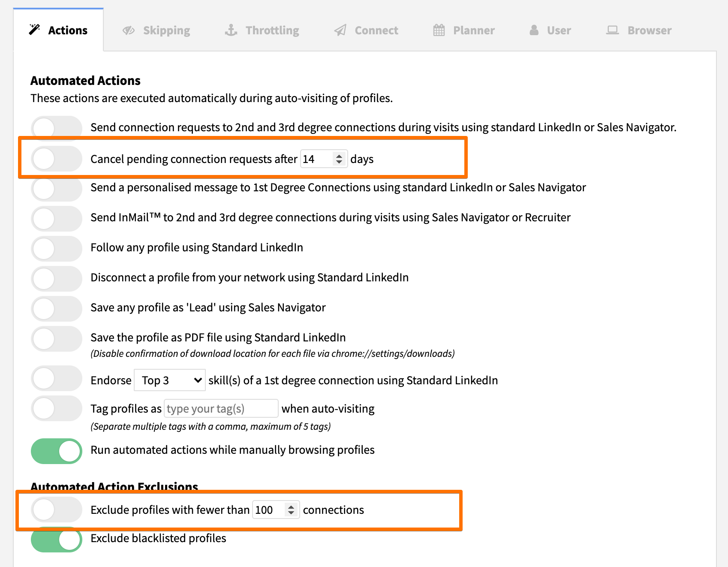Turn on Save the profile as PDF
This screenshot has height=567, width=728.
(x=56, y=339)
